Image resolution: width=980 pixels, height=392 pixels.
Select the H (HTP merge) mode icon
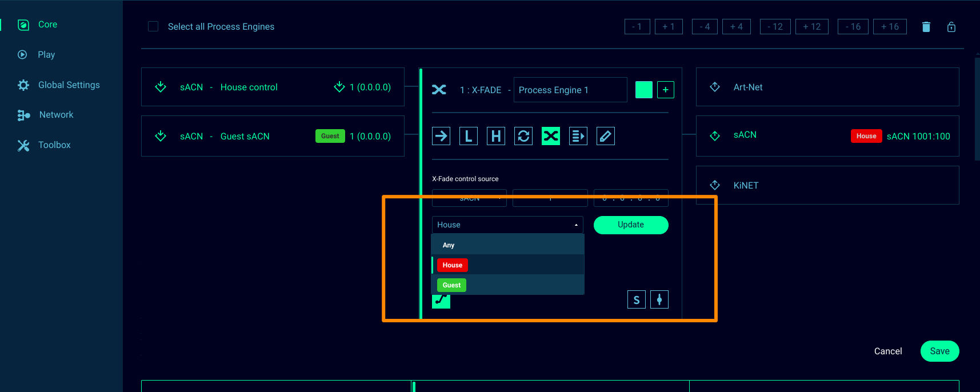click(x=496, y=136)
